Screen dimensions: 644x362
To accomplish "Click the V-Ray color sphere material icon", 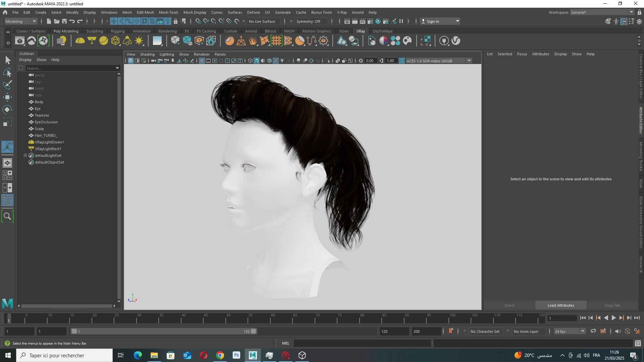I will [x=384, y=41].
